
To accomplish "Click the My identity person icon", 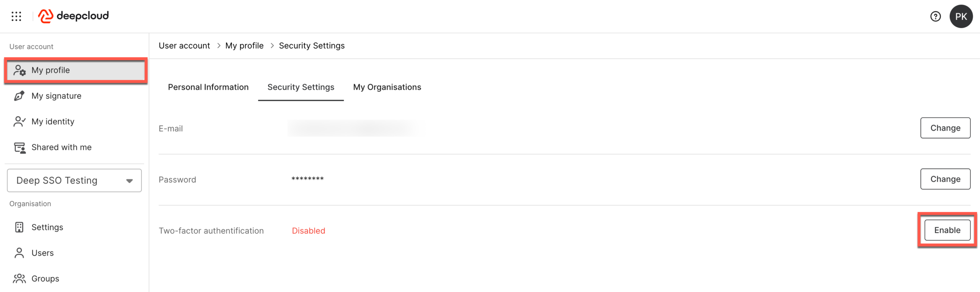I will point(19,121).
